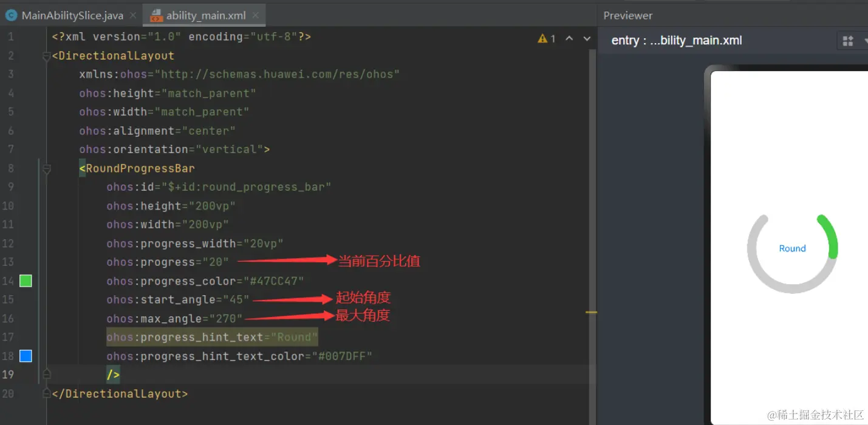Click the ohos:progress_color="#47CC47" attribute

(205, 281)
